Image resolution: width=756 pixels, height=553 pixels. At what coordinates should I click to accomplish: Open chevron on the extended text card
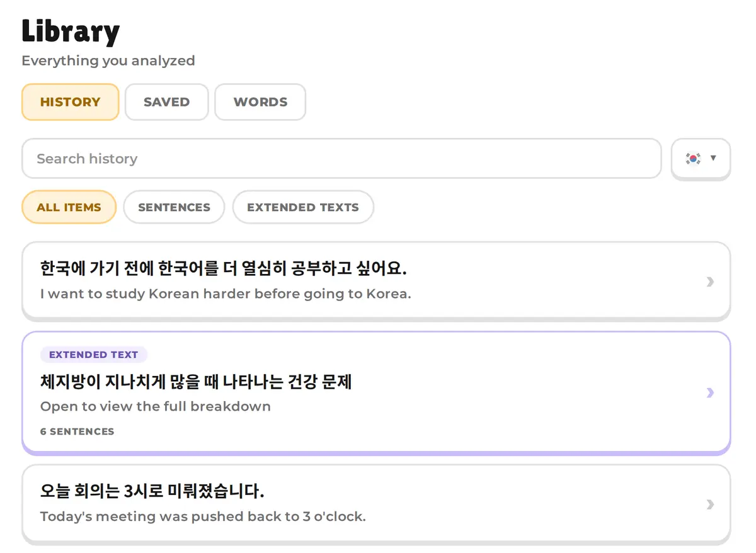710,392
